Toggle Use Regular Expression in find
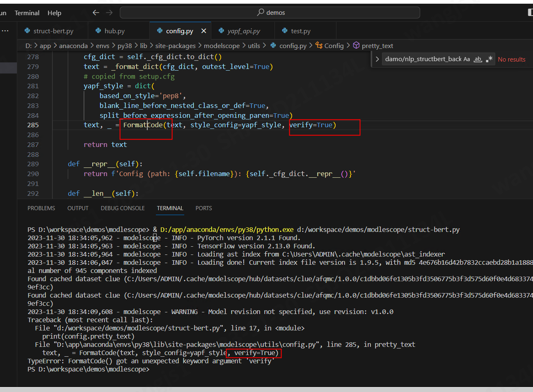The image size is (533, 392). pyautogui.click(x=489, y=59)
